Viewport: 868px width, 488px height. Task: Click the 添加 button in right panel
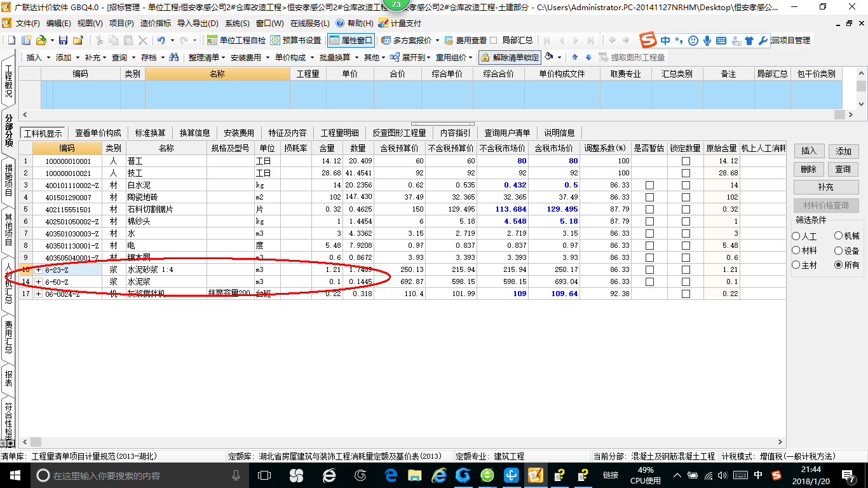[x=843, y=151]
